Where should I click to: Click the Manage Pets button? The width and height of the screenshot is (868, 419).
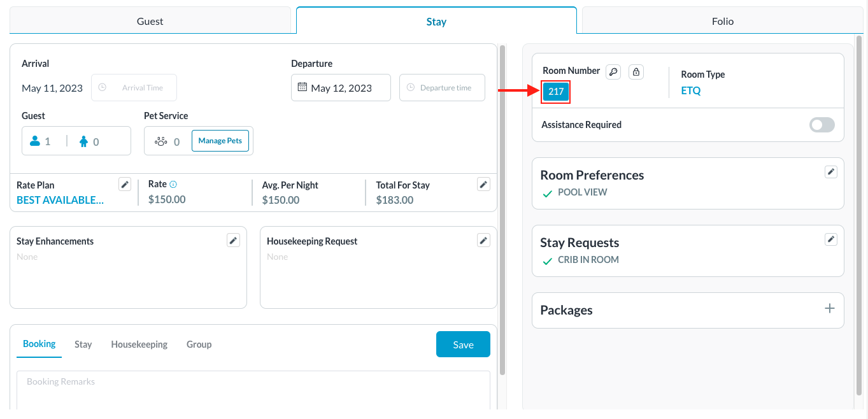click(220, 141)
